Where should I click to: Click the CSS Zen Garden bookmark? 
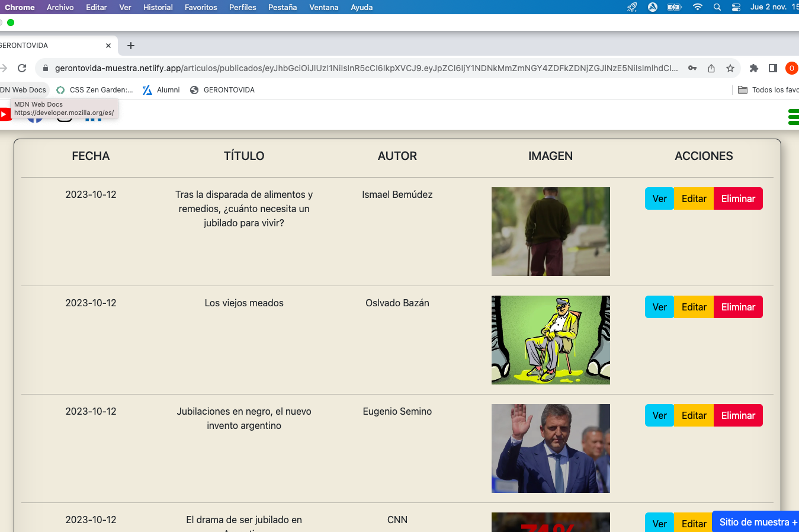(x=95, y=90)
